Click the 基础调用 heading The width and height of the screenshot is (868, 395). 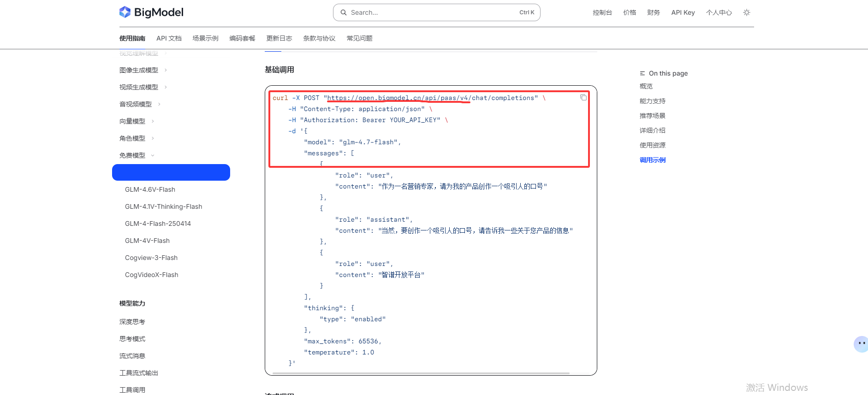pyautogui.click(x=279, y=70)
